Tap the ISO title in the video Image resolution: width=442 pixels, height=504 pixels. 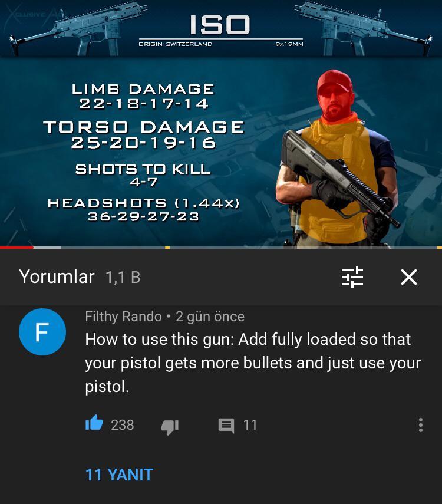coord(220,24)
